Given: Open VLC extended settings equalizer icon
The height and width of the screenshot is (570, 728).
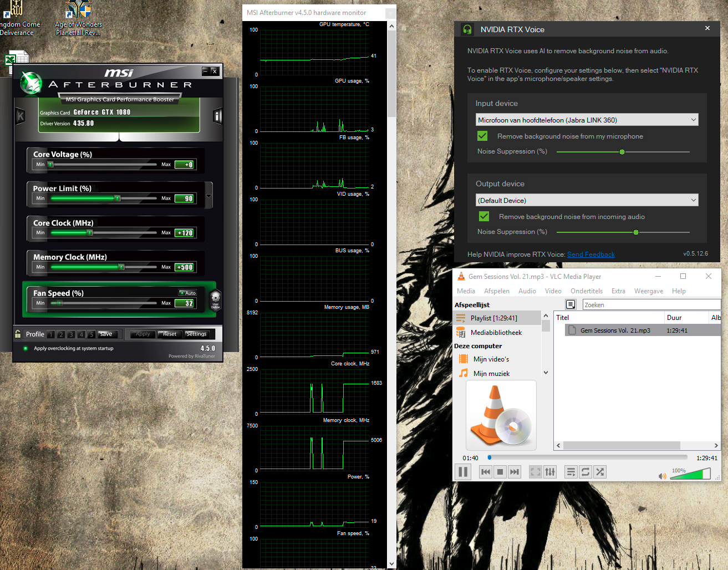Looking at the screenshot, I should [x=550, y=472].
